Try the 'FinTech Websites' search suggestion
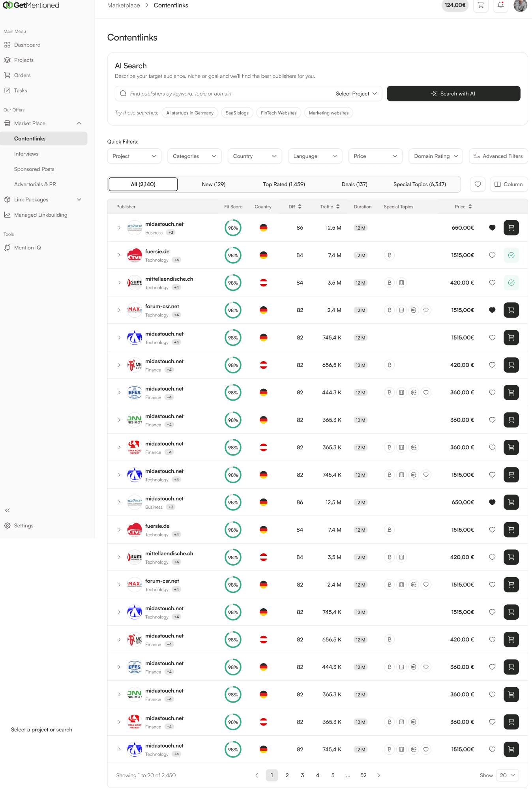The image size is (532, 791). [279, 113]
